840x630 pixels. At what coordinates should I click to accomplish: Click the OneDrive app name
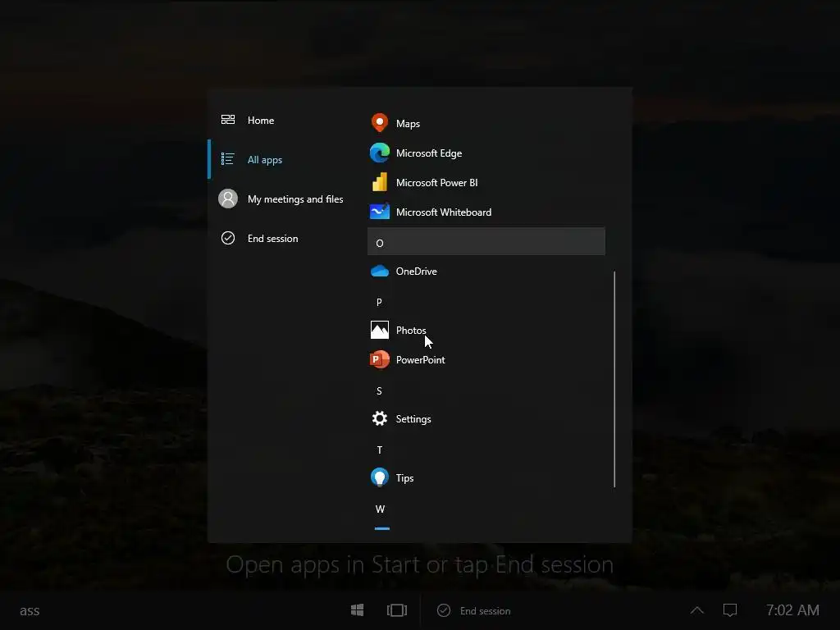[x=416, y=271]
